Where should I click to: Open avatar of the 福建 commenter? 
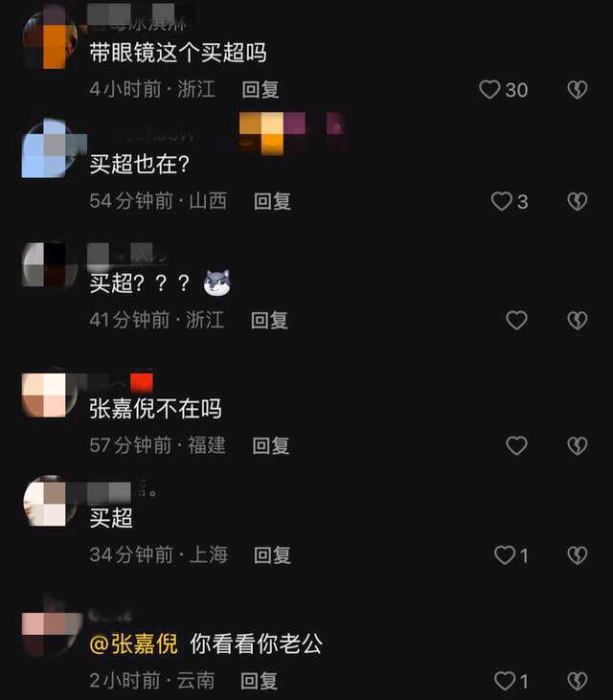49,395
